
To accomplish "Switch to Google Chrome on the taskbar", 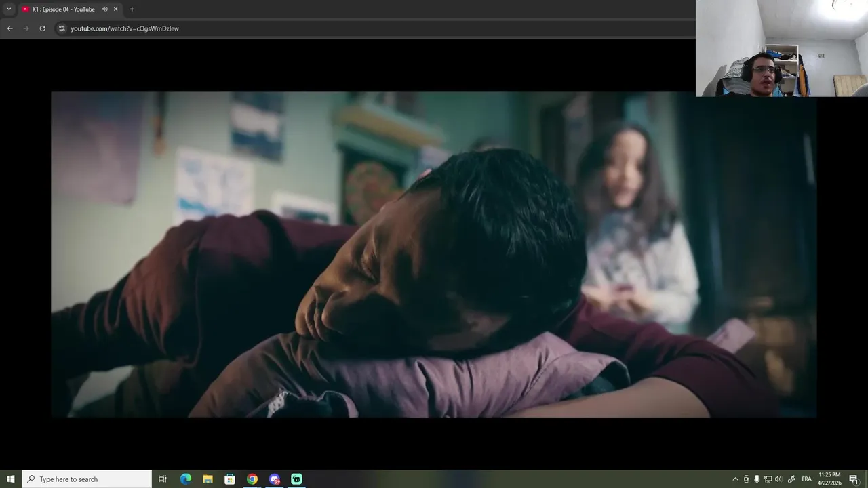I will (252, 479).
